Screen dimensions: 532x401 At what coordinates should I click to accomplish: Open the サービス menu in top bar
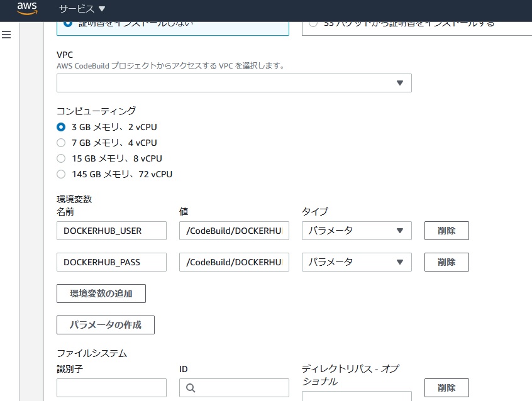82,9
